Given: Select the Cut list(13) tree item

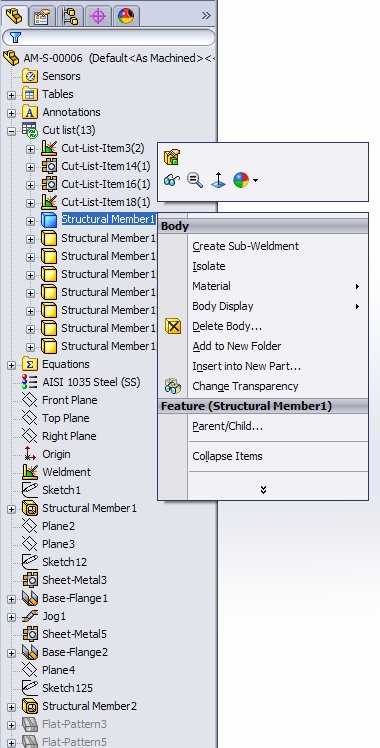Looking at the screenshot, I should (x=69, y=130).
